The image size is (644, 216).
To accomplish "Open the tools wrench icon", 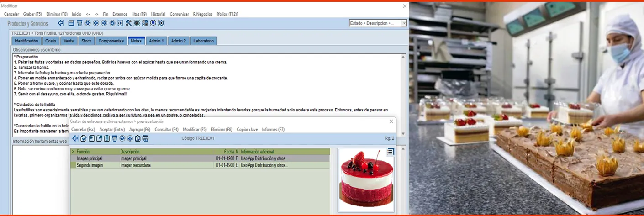I will coord(128,23).
